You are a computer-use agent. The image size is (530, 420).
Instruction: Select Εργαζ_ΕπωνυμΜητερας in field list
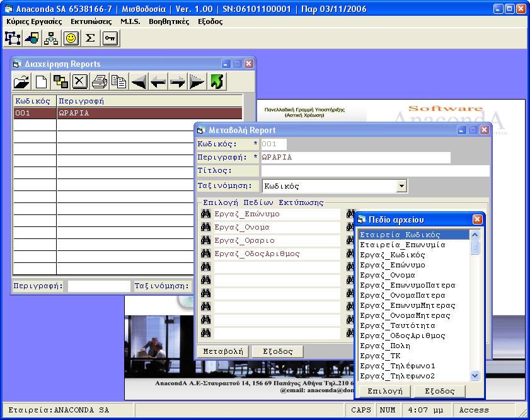(x=413, y=306)
